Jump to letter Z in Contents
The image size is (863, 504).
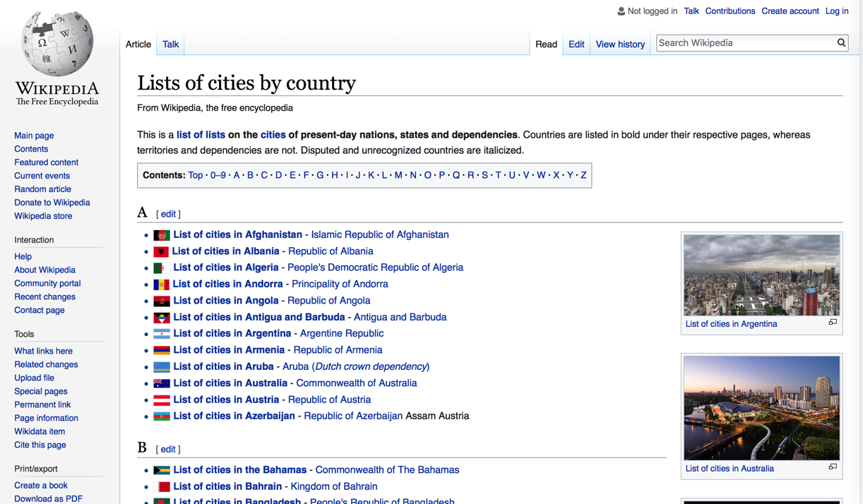click(x=583, y=175)
